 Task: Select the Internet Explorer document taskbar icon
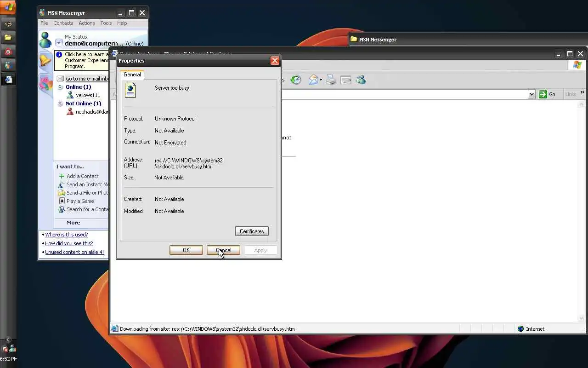pyautogui.click(x=8, y=80)
